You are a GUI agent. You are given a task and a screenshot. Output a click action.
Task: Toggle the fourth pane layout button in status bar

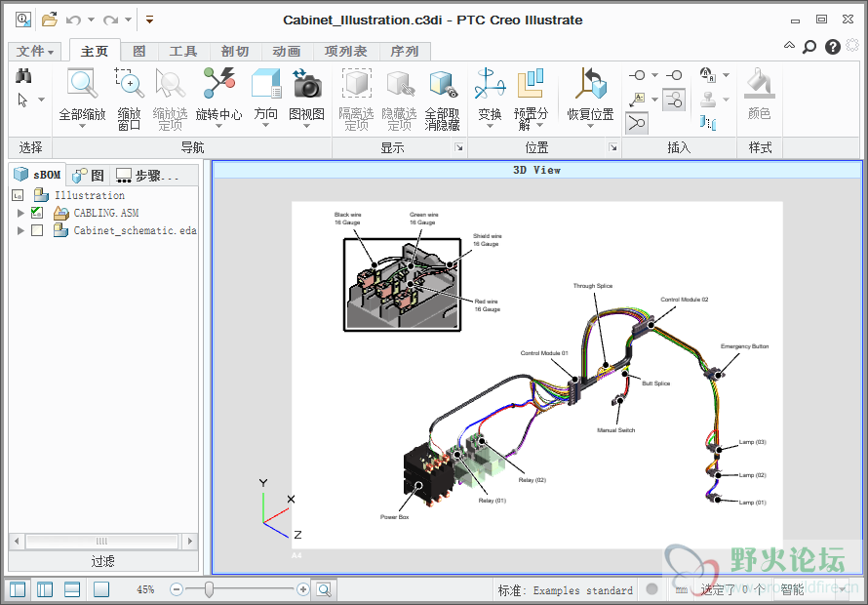tap(101, 589)
